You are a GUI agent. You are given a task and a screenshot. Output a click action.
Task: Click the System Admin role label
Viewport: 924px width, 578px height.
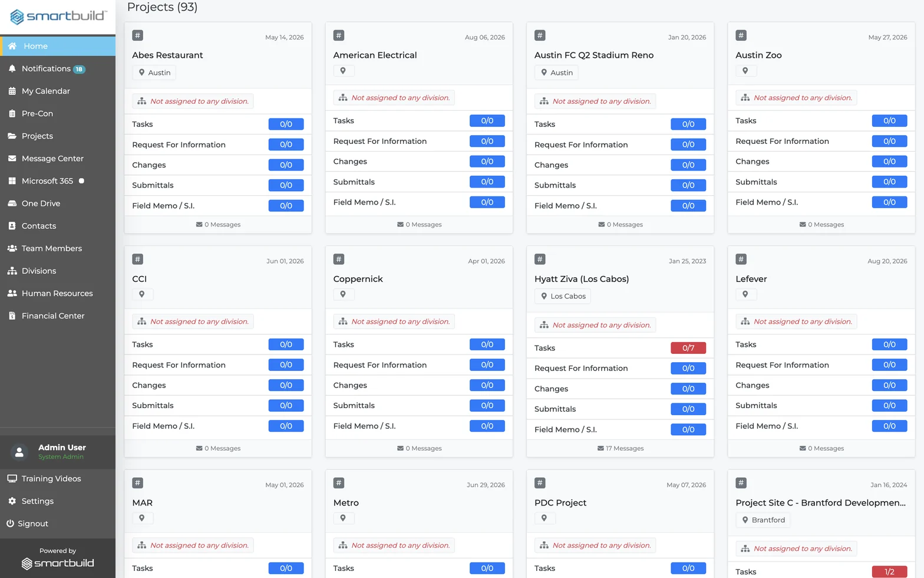(61, 457)
